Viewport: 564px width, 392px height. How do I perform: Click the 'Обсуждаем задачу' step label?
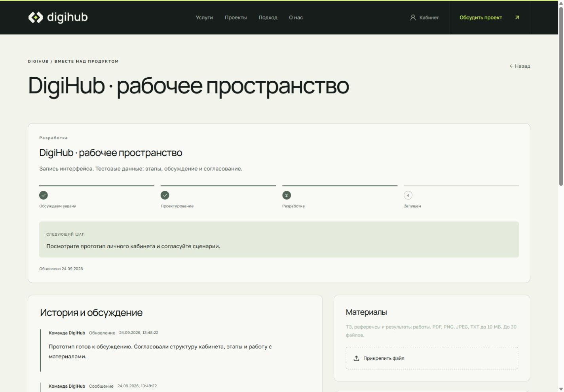tap(57, 206)
